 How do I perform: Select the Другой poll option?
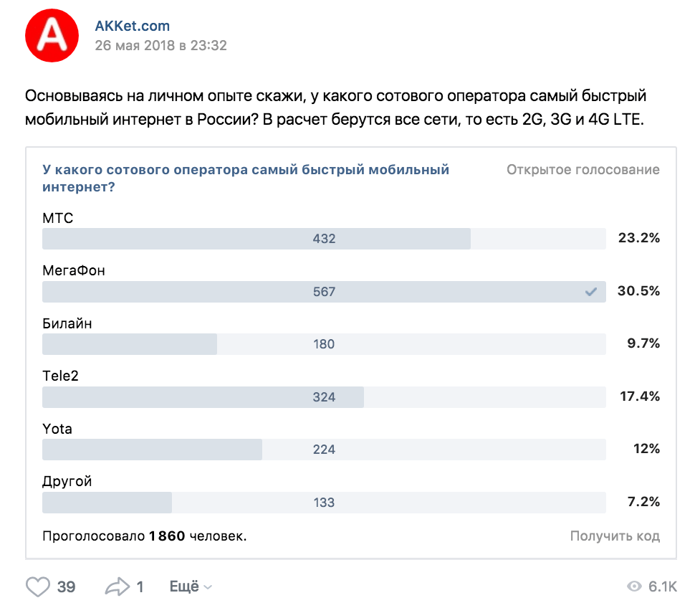(x=324, y=503)
